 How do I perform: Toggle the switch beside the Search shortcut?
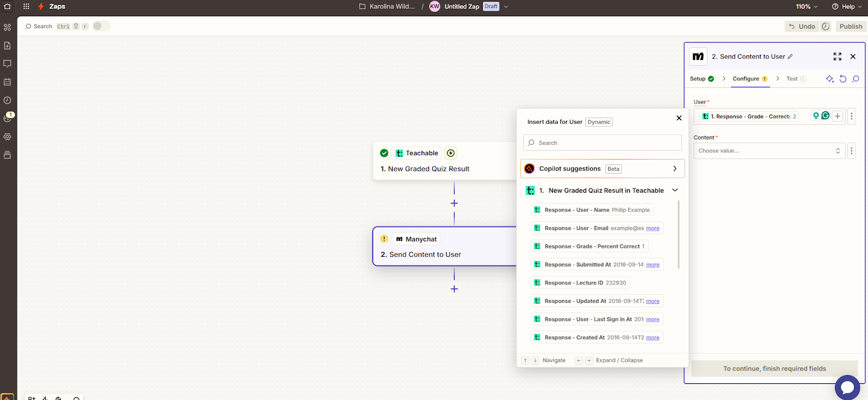(x=101, y=26)
